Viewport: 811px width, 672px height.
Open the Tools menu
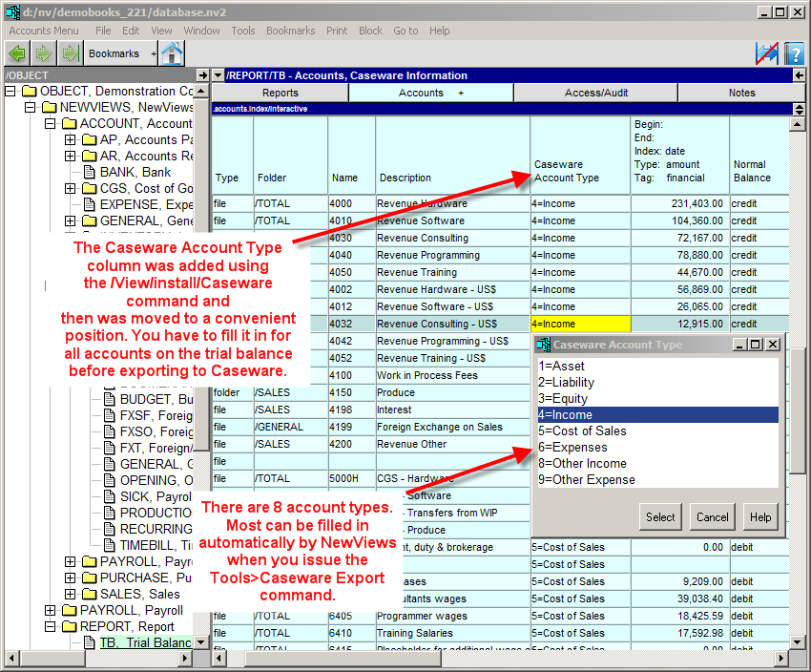click(243, 31)
